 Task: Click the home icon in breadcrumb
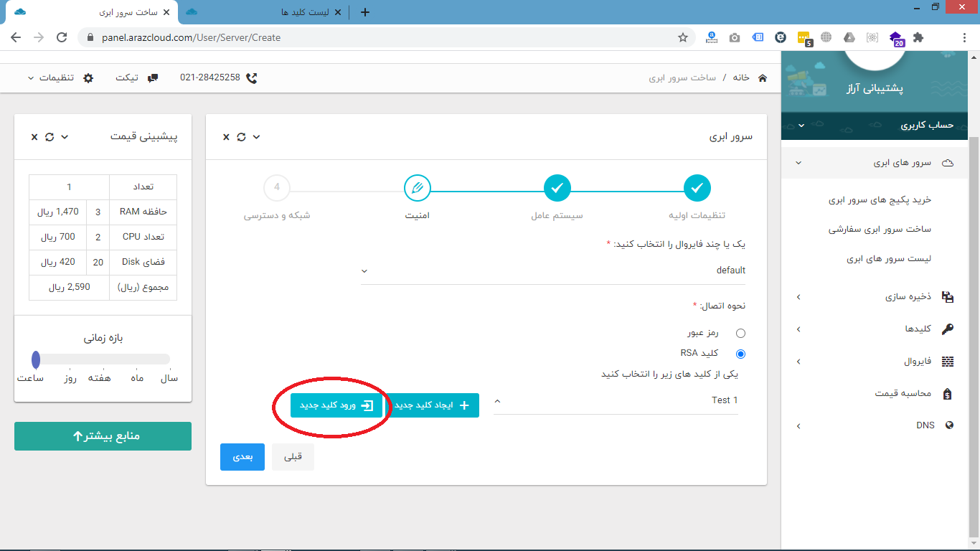click(762, 77)
